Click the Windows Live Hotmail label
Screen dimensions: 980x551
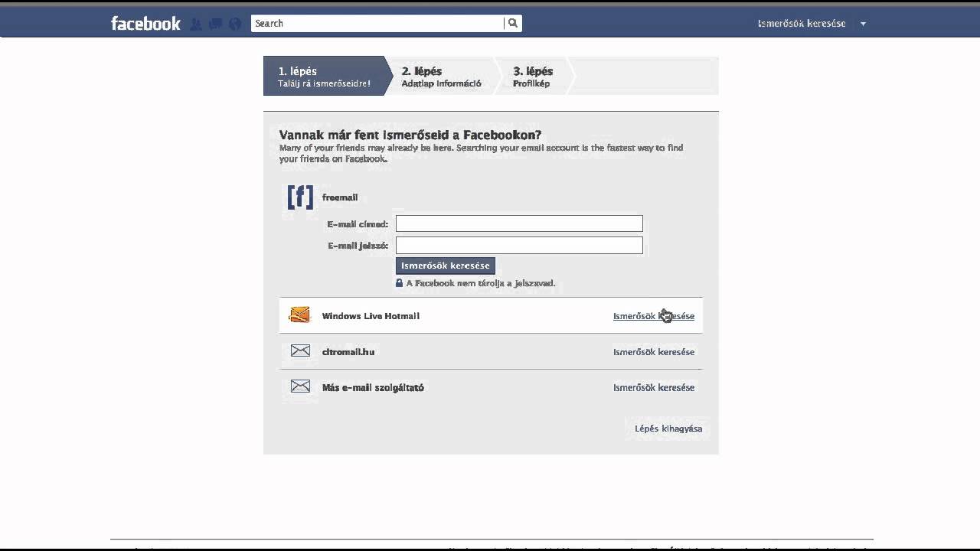(371, 316)
